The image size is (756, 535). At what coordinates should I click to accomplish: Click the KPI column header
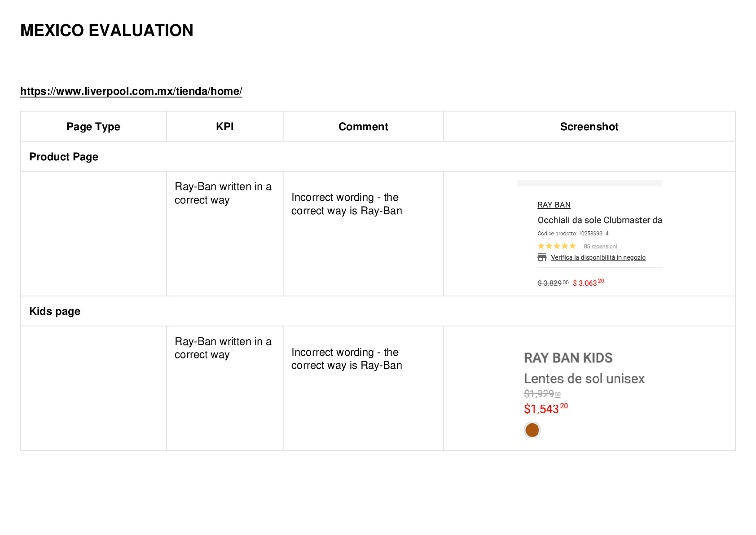(x=224, y=127)
